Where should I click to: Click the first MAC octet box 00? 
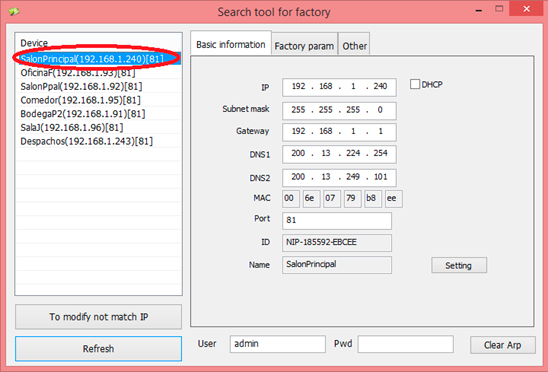291,199
